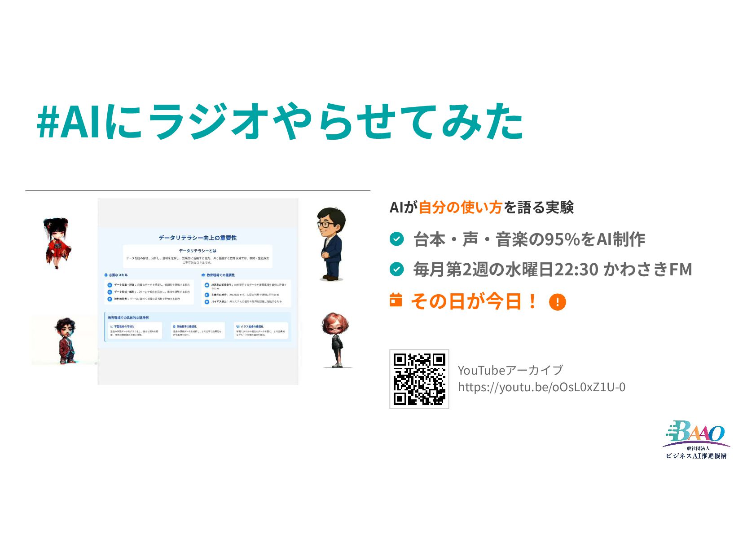Click the icon beside バイアス検出
This screenshot has width=756, height=535.
(x=207, y=302)
